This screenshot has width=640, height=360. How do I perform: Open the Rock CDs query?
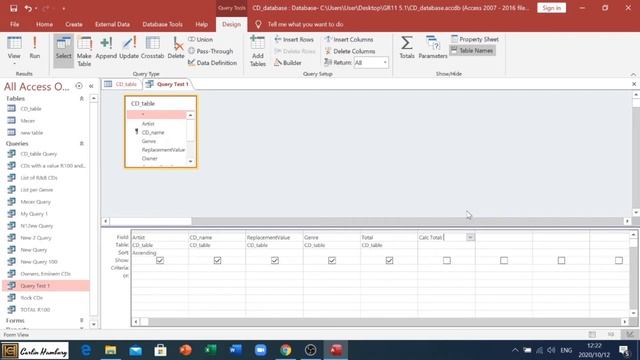click(x=31, y=298)
